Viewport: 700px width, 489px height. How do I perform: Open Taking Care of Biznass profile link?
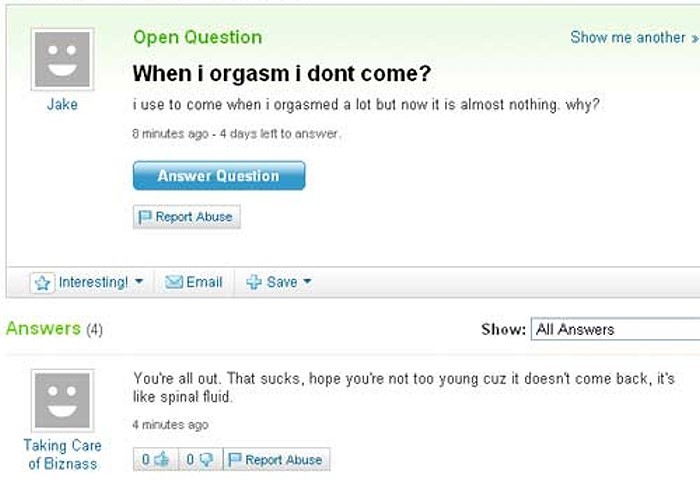62,454
